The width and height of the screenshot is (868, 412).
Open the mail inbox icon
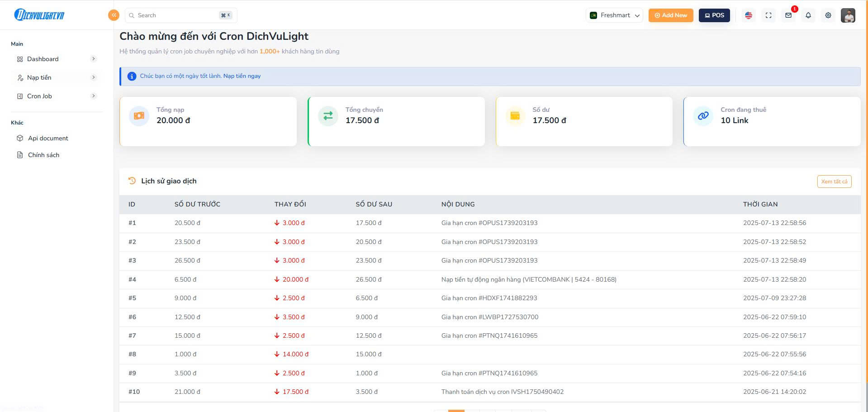(788, 15)
